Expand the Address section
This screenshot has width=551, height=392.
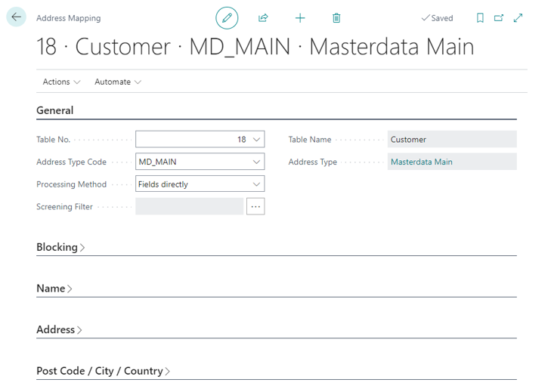59,329
